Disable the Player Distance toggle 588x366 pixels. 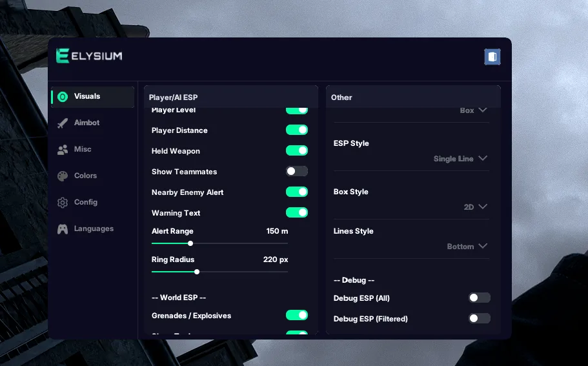297,130
